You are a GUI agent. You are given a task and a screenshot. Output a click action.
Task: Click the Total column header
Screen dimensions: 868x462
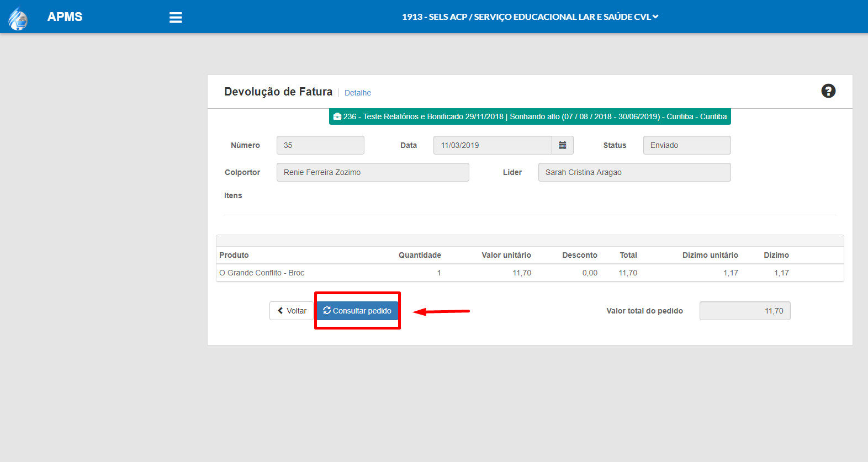[628, 255]
